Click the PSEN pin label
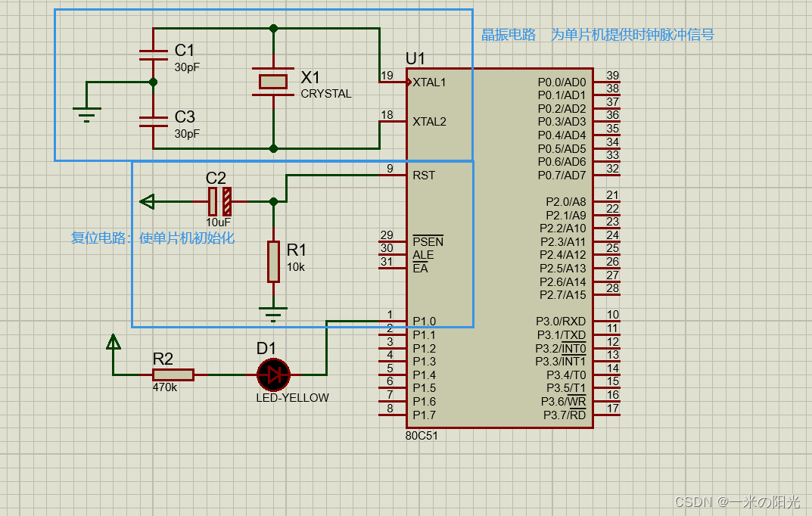Screen dimensions: 812x516 (x=428, y=241)
